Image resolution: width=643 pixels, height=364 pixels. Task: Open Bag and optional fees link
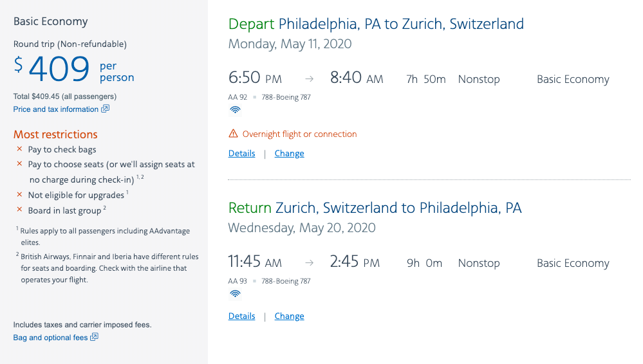[x=50, y=338]
